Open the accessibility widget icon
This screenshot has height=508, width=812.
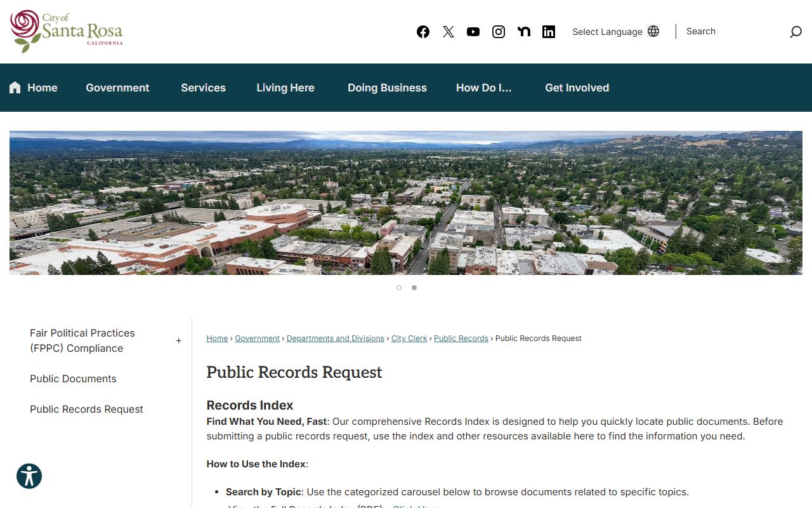click(29, 476)
